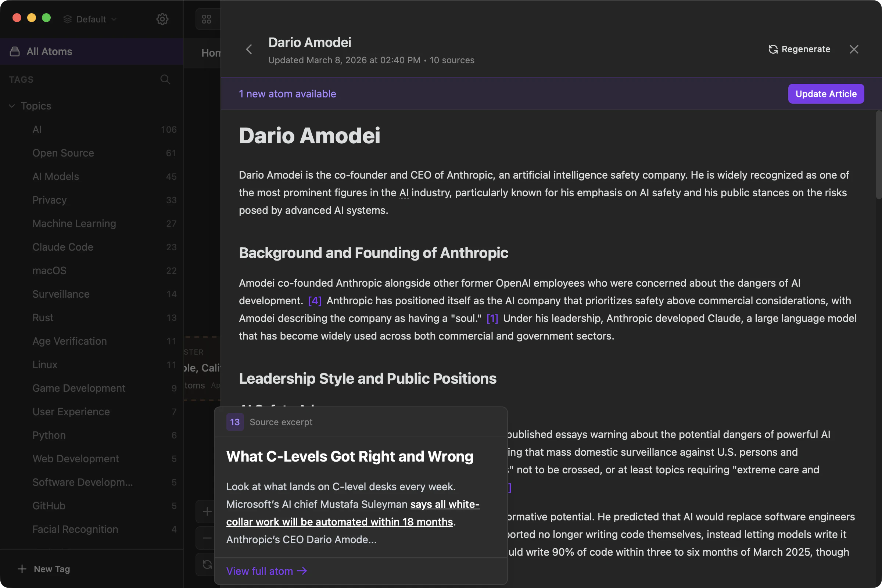
Task: Click the All Atoms lock icon
Action: [15, 51]
